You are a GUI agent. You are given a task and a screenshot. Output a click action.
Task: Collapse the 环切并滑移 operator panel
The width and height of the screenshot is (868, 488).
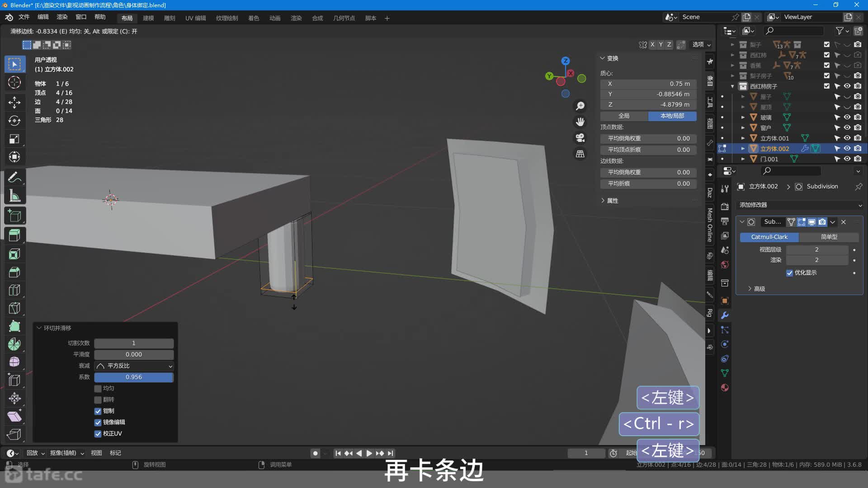(x=39, y=328)
